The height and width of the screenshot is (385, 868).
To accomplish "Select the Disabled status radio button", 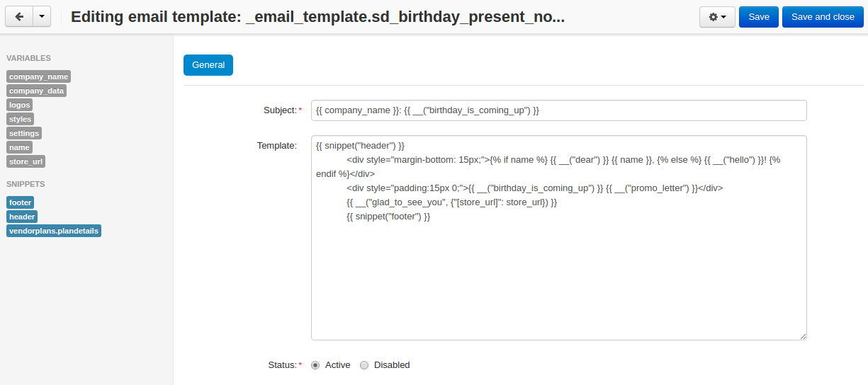I will pos(364,365).
